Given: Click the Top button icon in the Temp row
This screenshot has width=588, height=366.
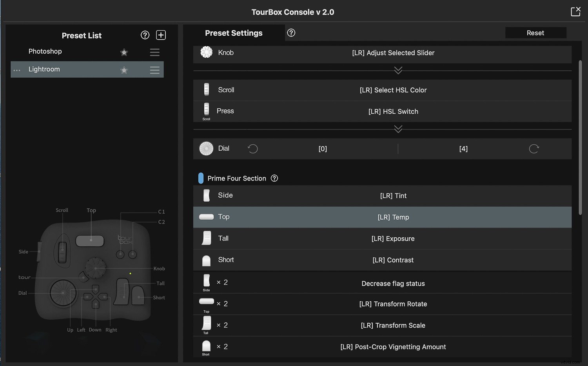Looking at the screenshot, I should pyautogui.click(x=206, y=217).
